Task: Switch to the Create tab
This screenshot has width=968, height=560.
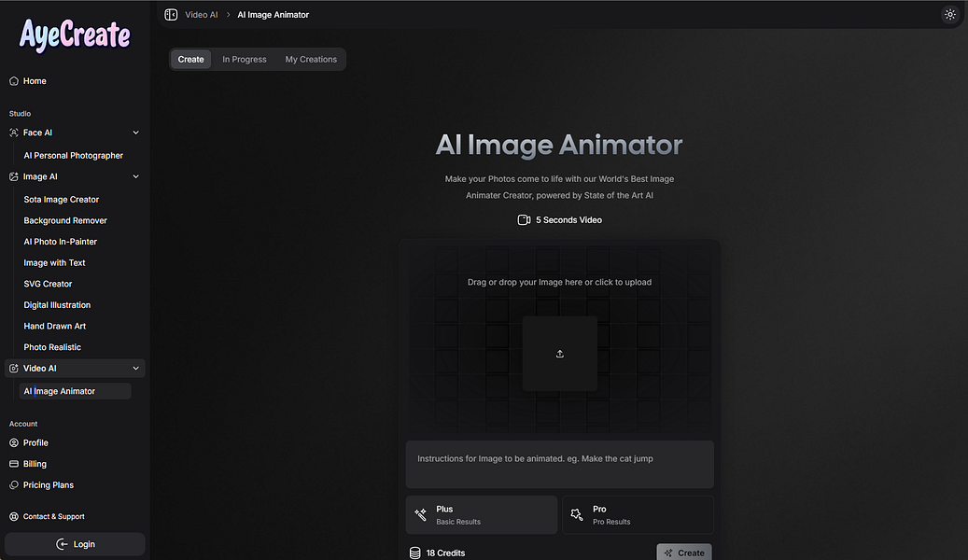Action: click(190, 60)
